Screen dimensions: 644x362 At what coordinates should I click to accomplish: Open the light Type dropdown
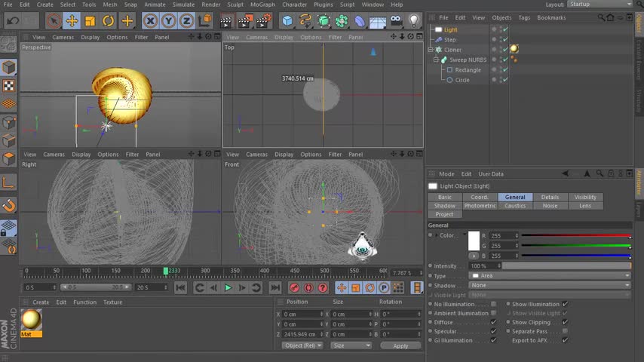(x=550, y=276)
